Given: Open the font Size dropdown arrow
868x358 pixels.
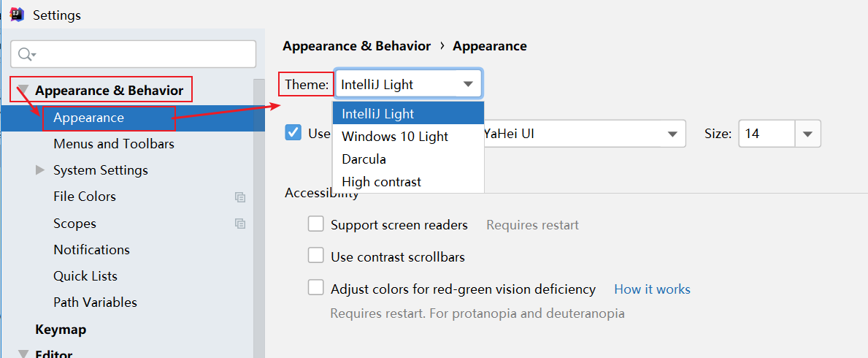Looking at the screenshot, I should pyautogui.click(x=807, y=134).
